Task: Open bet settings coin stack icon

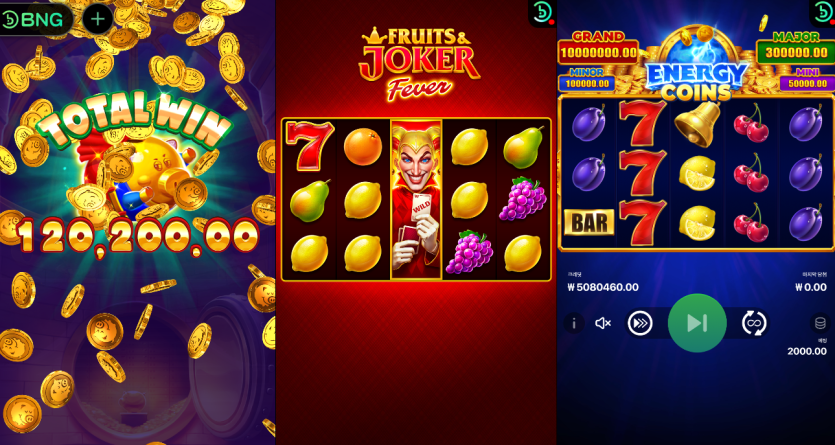Action: coord(820,323)
